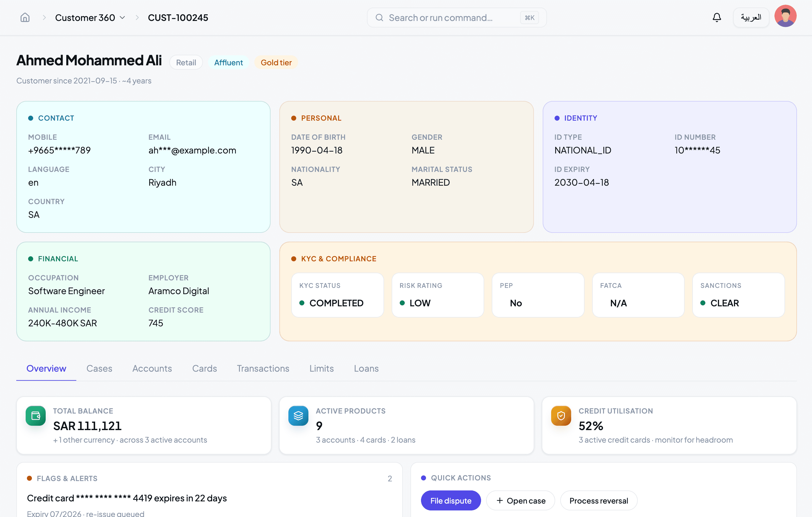This screenshot has height=517, width=812.
Task: Click the Credit Utilisation shield icon
Action: 561,415
